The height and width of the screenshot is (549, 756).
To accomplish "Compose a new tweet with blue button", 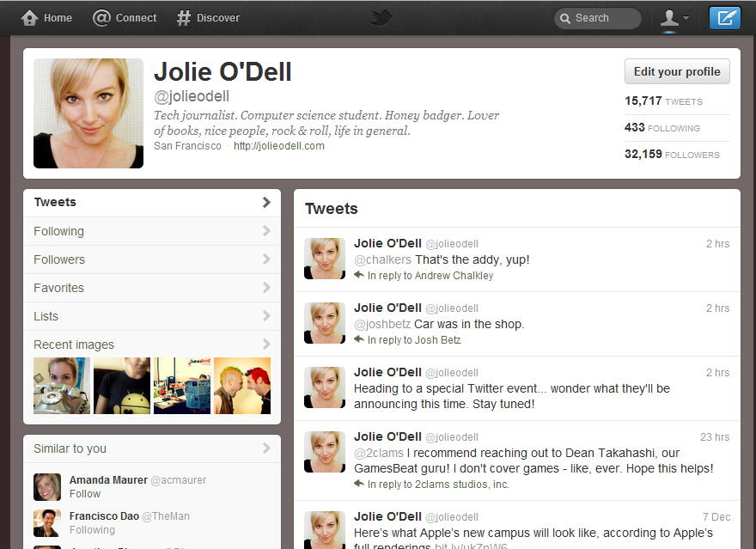I will (725, 18).
